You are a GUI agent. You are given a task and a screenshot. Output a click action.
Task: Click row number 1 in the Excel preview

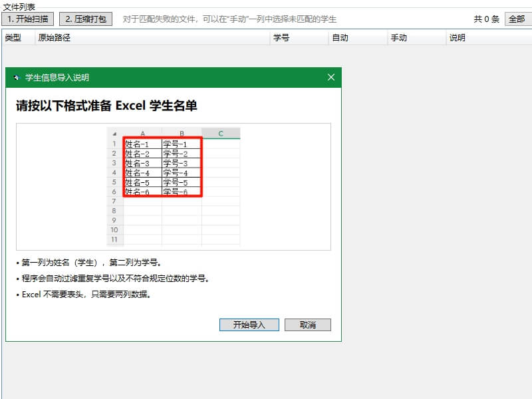click(x=115, y=143)
